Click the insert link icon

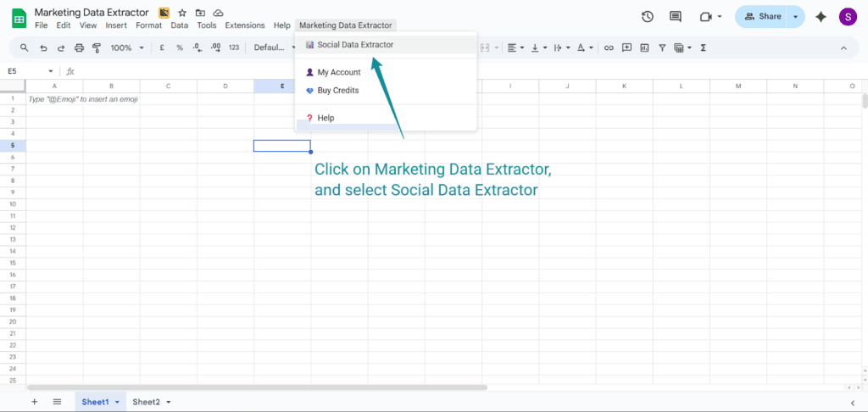[608, 48]
